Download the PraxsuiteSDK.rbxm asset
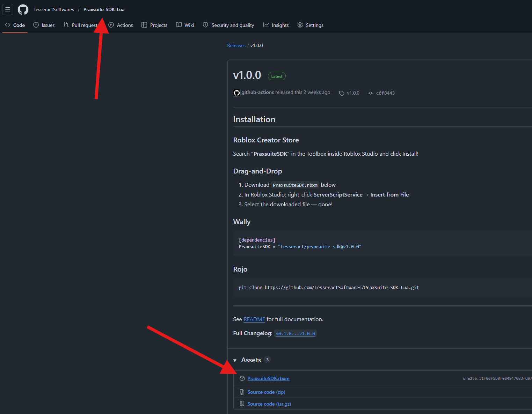This screenshot has height=414, width=532. (268, 378)
